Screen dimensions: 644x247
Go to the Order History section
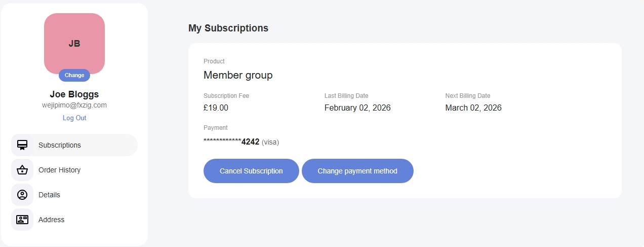coord(59,170)
